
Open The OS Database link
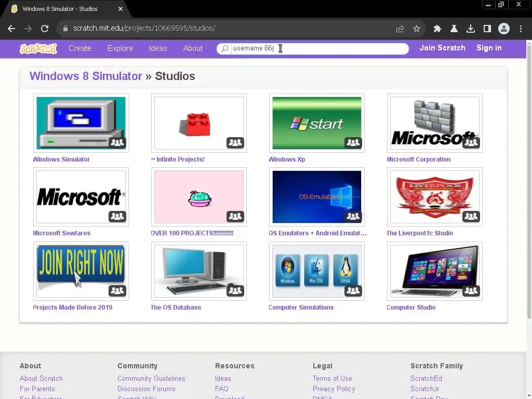176,308
